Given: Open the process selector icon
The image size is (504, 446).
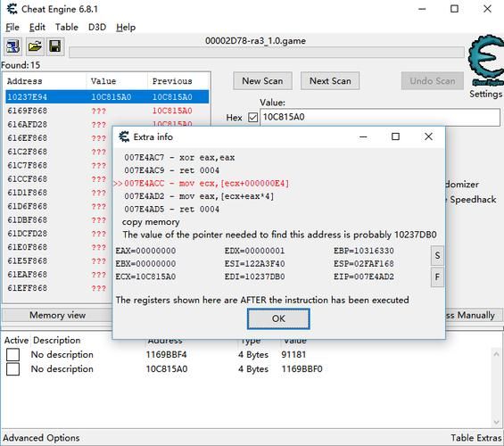Looking at the screenshot, I should (x=12, y=46).
